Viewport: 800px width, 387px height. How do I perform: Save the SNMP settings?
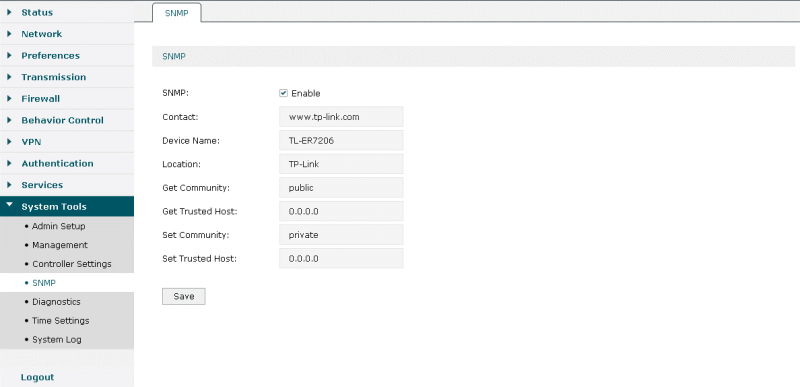184,296
